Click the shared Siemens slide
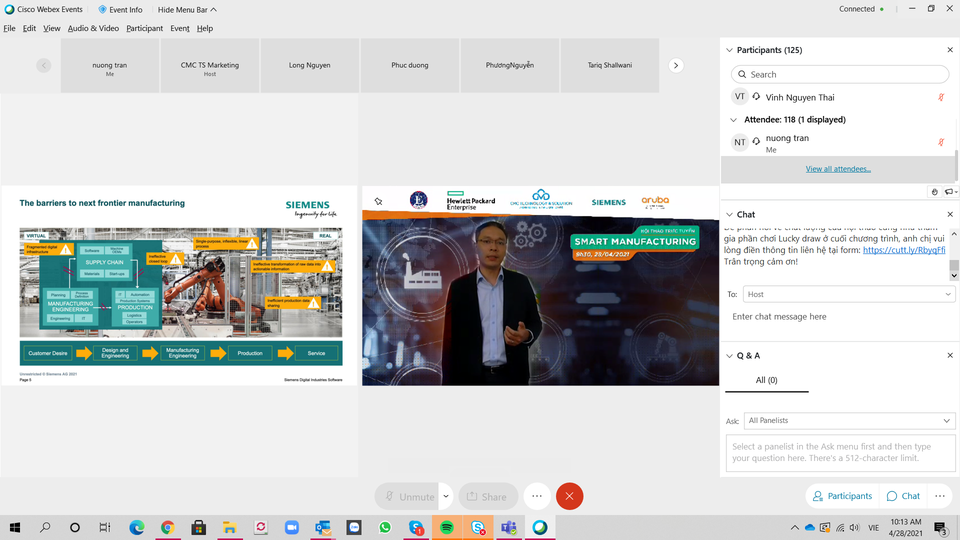This screenshot has width=960, height=540. pyautogui.click(x=180, y=285)
